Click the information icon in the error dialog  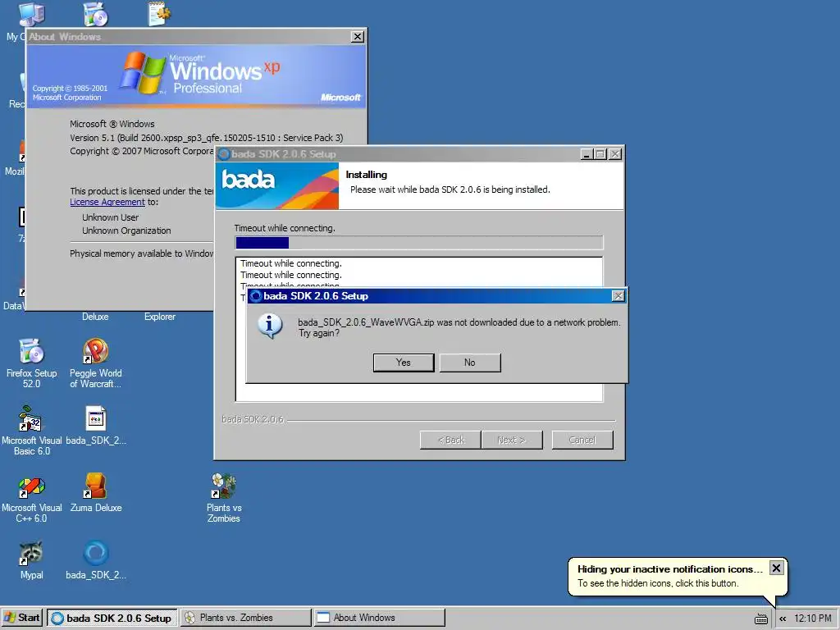(270, 326)
